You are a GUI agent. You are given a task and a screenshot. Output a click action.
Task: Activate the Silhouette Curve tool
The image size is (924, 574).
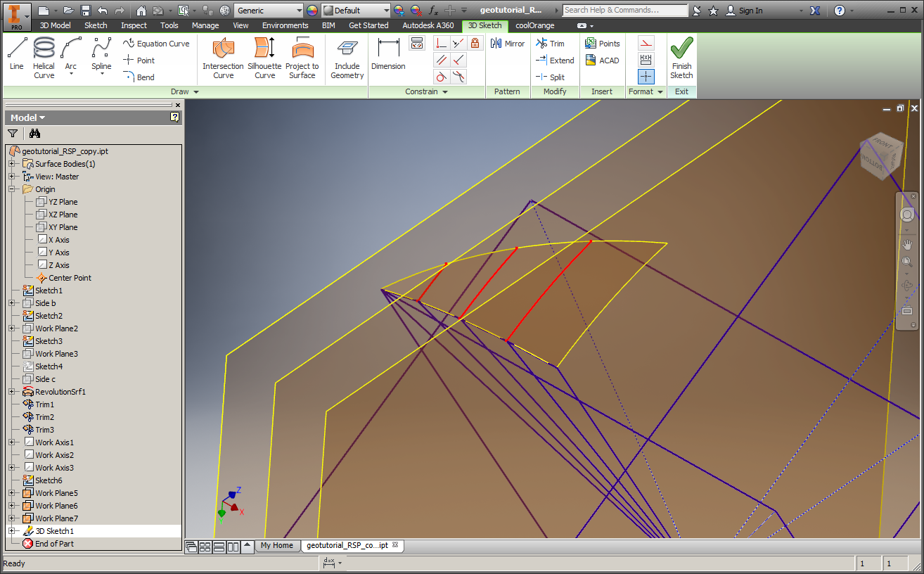pos(264,58)
